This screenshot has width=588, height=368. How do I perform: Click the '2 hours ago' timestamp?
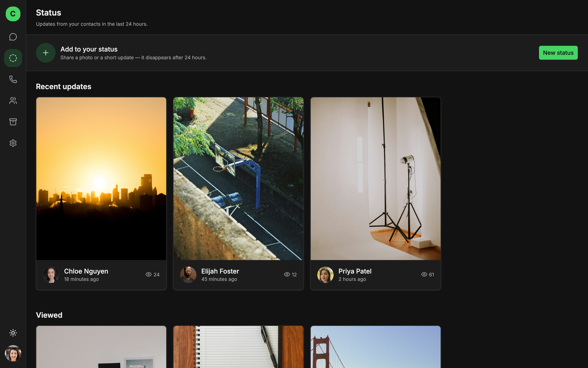coord(352,279)
